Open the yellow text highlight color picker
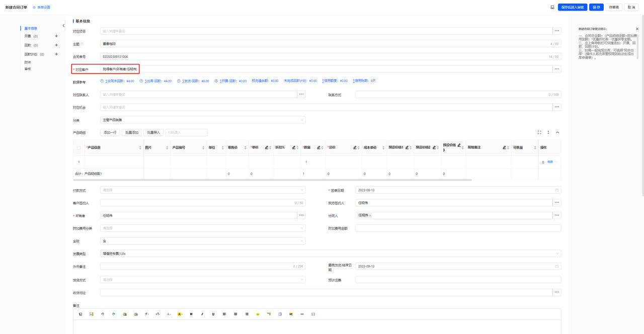Screen dimensions: 644x334 (180, 314)
